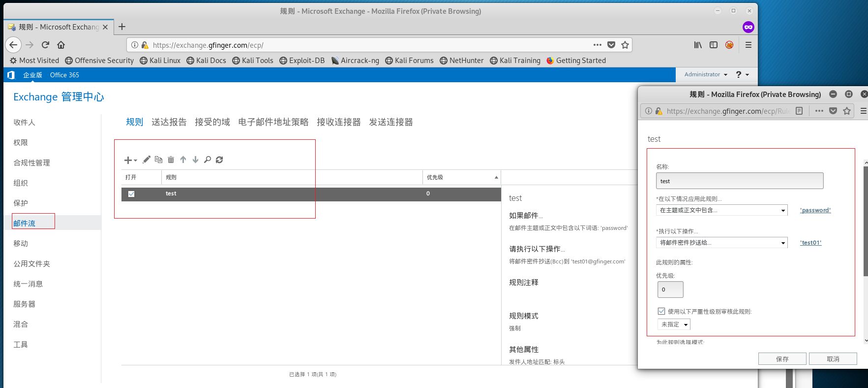Click the pencil edit rule icon
Screen dimensions: 868x388
(147, 160)
